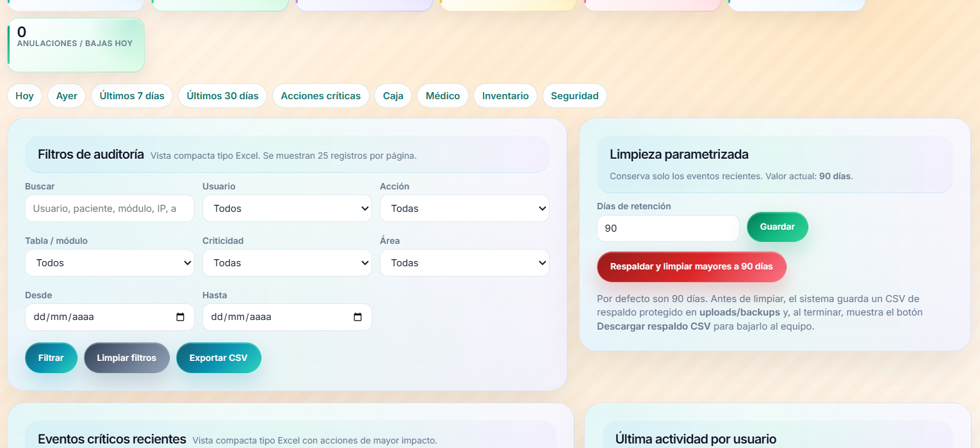Click the Días de retención input
Screen dimensions: 980x448
click(x=668, y=228)
